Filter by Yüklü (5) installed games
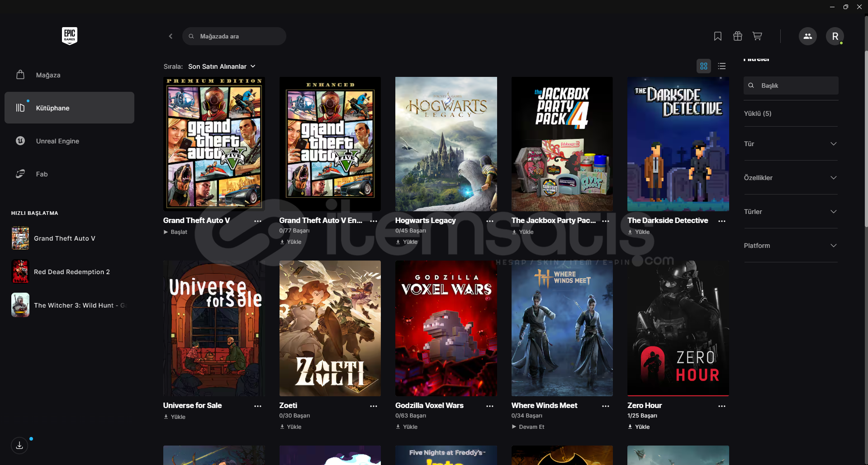The width and height of the screenshot is (868, 465). [758, 114]
